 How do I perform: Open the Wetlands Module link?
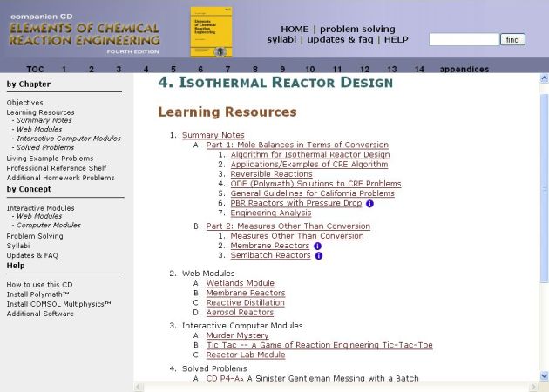click(x=240, y=283)
